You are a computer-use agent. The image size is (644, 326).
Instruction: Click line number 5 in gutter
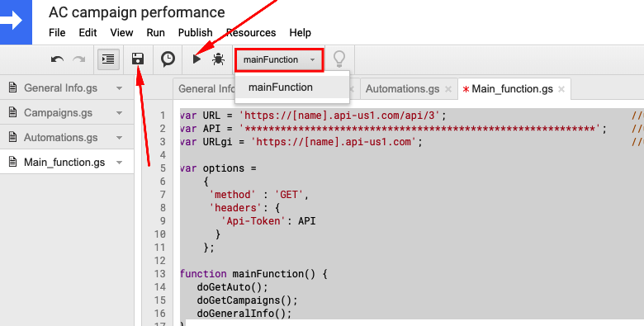tap(163, 168)
